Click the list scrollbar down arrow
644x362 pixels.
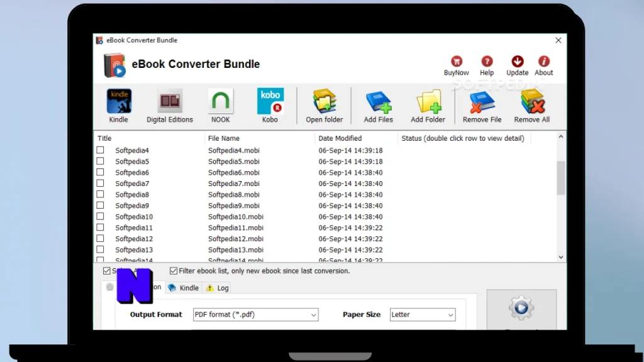[x=560, y=257]
